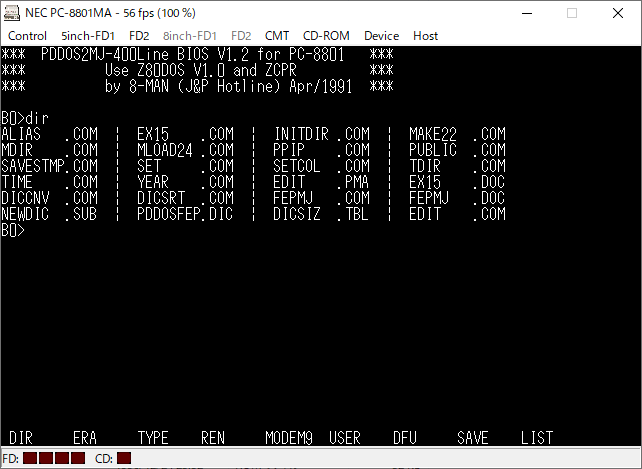Click the by 8-MAN Apr/1991 line

[197, 86]
